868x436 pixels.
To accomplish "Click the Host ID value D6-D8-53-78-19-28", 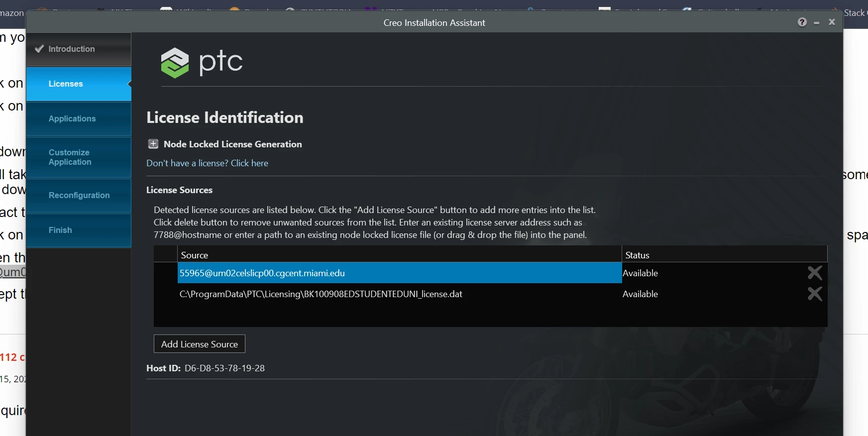I will point(224,368).
